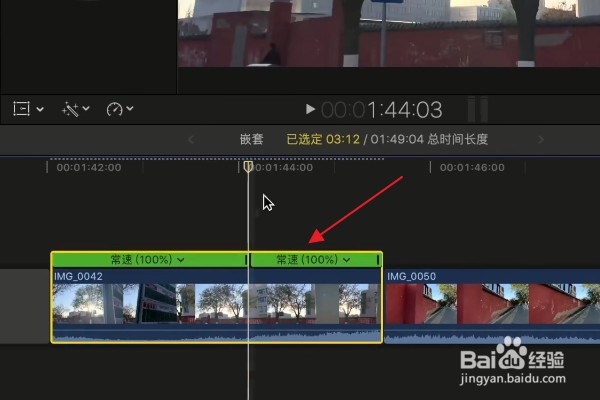Viewport: 600px width, 400px height.
Task: Go forward in timeline history arrow
Action: [x=540, y=139]
